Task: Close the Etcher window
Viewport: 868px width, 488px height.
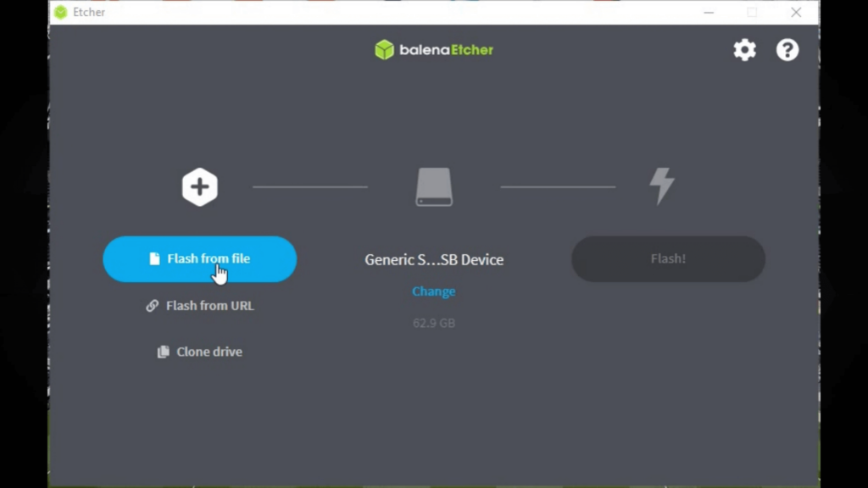Action: [x=796, y=12]
